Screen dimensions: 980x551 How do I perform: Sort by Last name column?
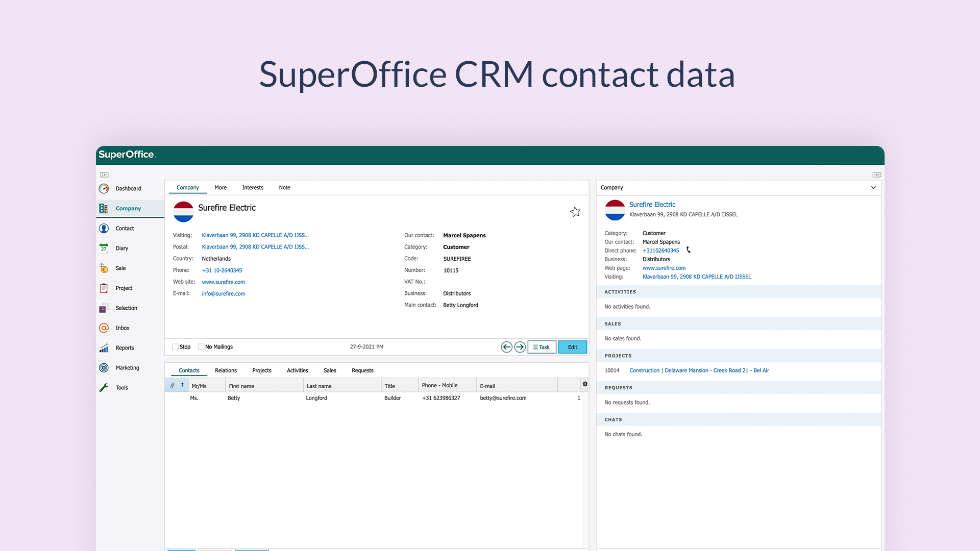[x=342, y=386]
